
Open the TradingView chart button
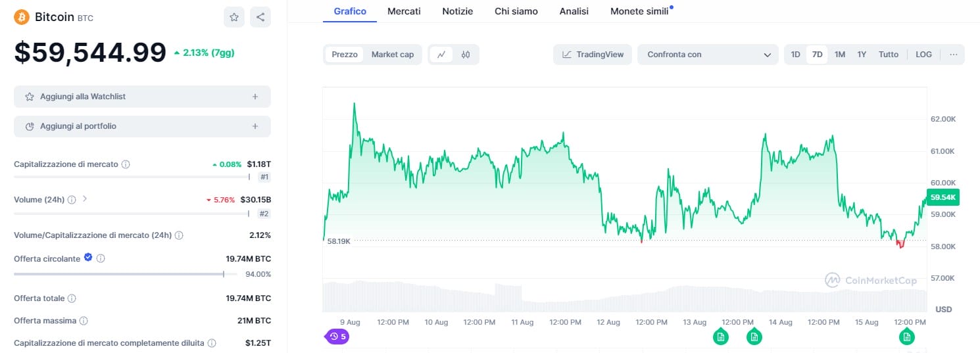pos(593,55)
